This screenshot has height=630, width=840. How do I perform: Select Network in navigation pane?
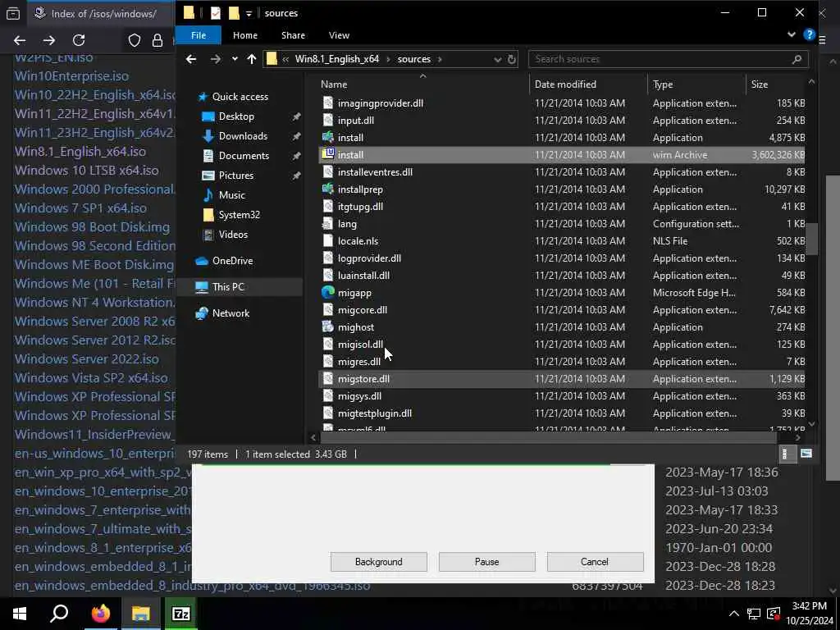click(231, 313)
